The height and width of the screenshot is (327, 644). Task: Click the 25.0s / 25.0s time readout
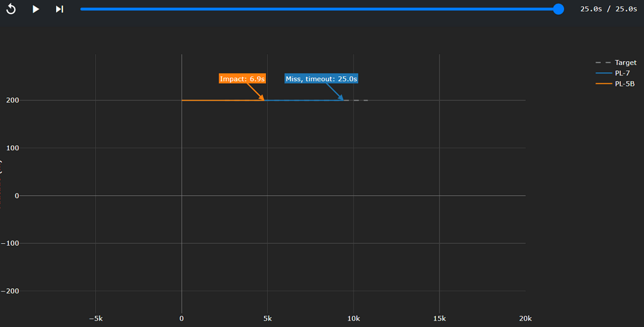click(608, 9)
